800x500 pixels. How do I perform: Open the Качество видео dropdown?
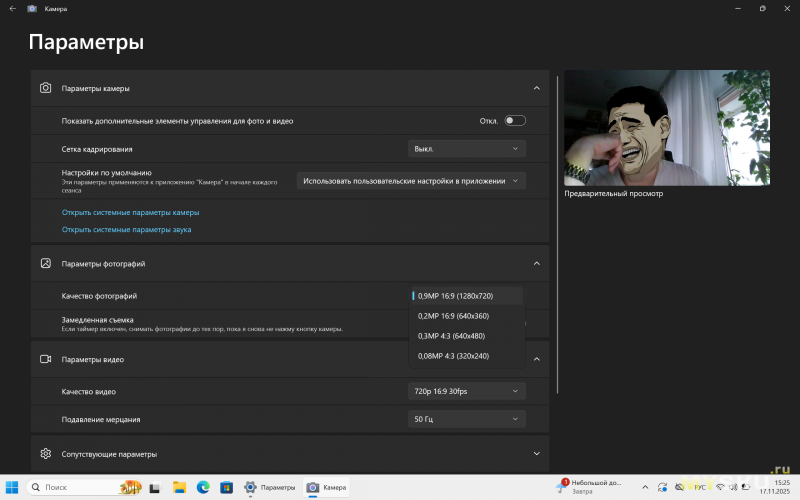coord(466,391)
